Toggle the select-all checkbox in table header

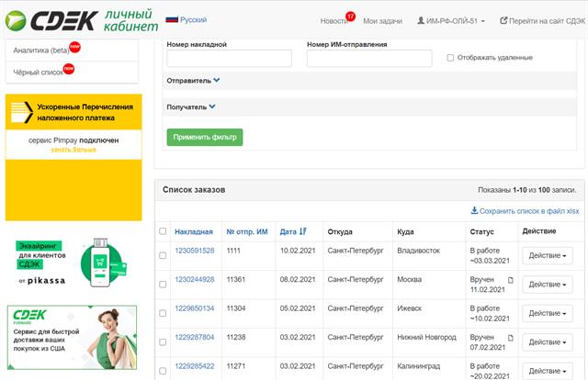pyautogui.click(x=163, y=232)
